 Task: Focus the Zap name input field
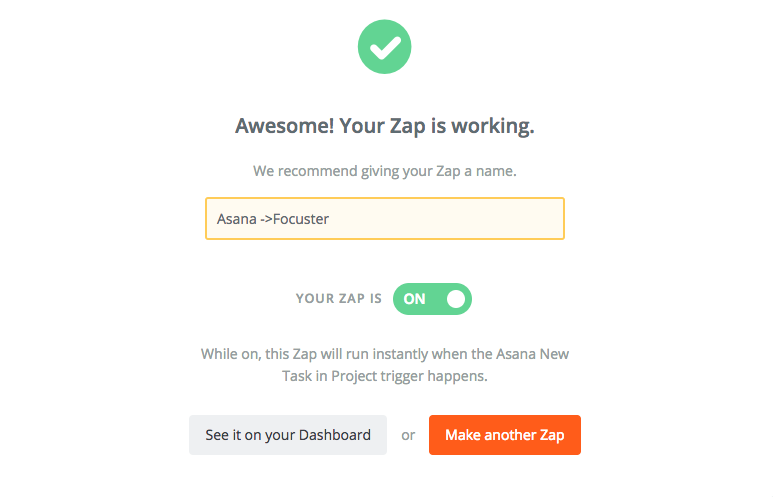tap(385, 218)
